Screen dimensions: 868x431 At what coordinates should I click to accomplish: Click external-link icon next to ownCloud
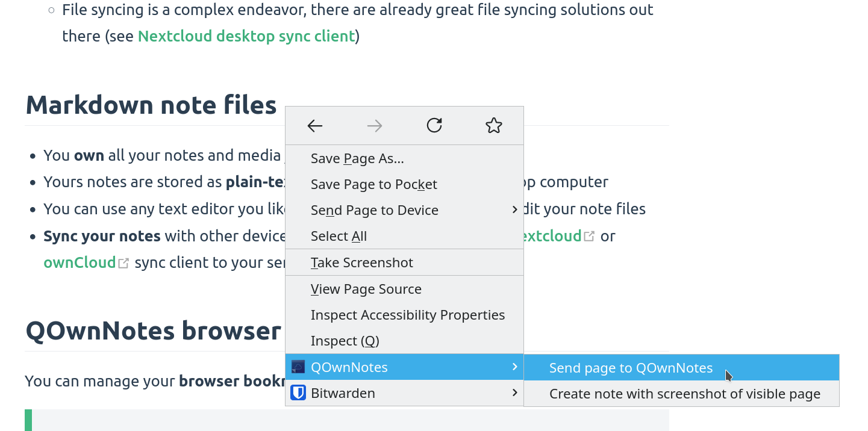click(x=123, y=263)
